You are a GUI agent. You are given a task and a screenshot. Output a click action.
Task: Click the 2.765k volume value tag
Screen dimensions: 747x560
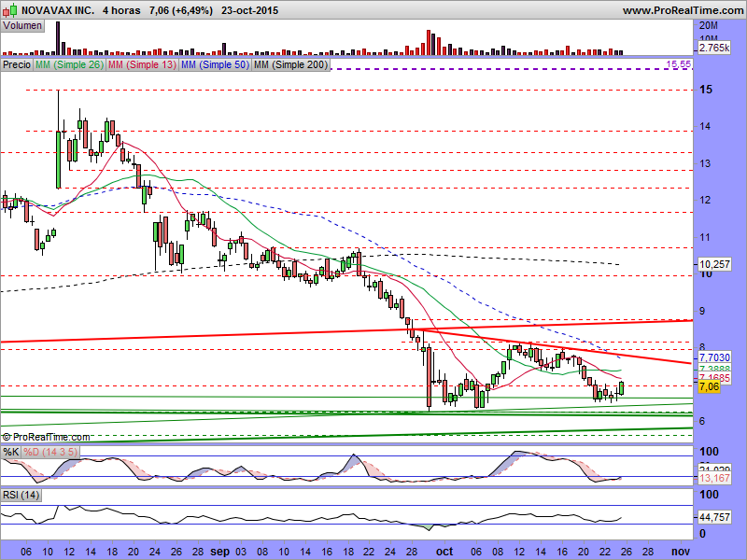coord(714,48)
